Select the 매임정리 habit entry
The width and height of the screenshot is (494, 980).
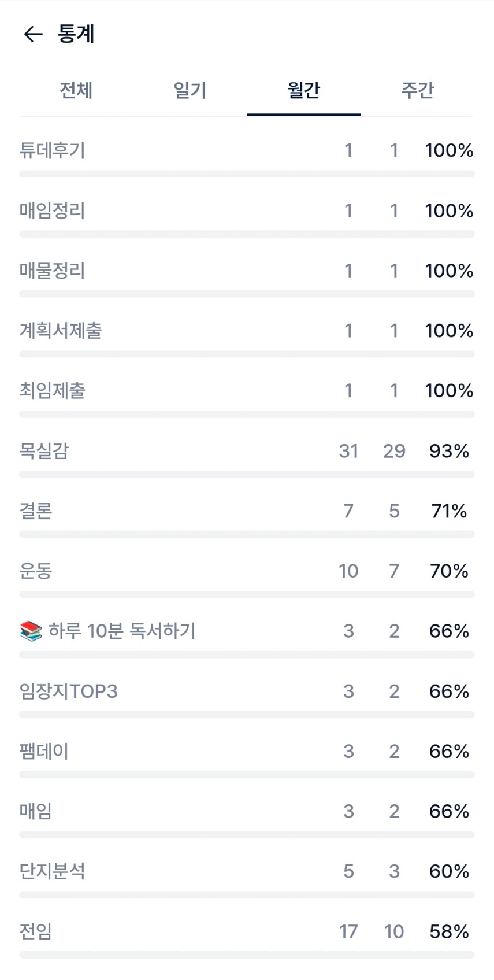[53, 211]
